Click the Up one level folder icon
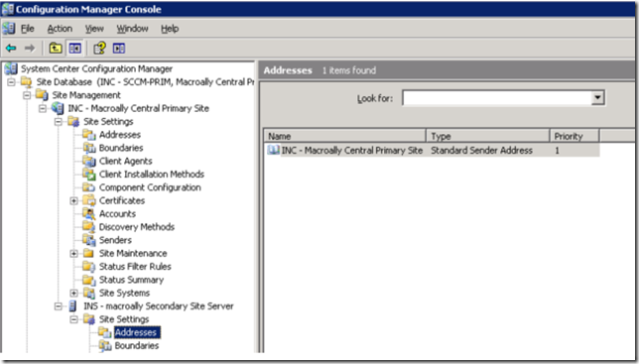This screenshot has height=364, width=639. [56, 49]
